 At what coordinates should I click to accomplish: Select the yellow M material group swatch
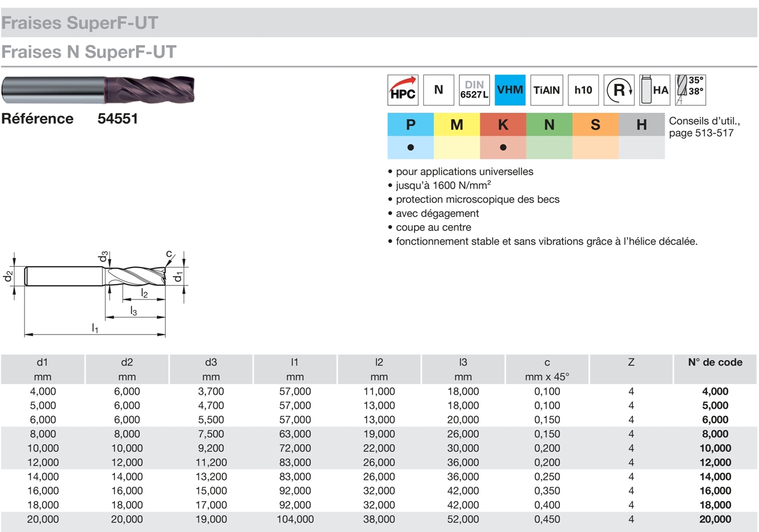(x=457, y=124)
